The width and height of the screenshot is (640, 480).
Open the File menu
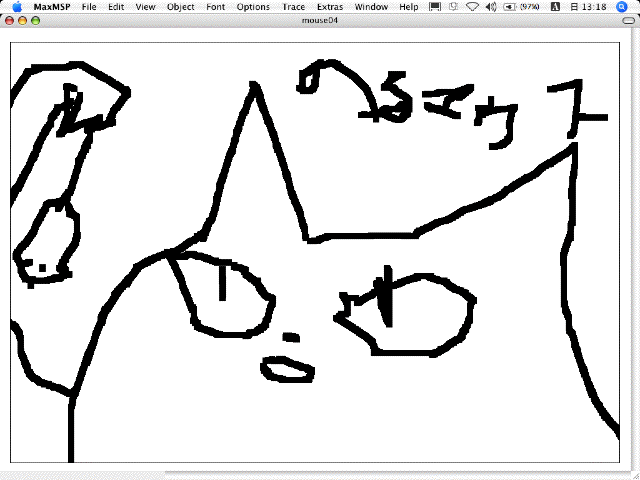(x=89, y=7)
